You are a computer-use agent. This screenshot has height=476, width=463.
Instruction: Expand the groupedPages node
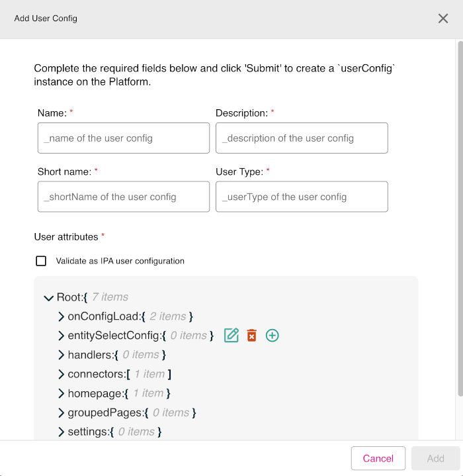62,412
